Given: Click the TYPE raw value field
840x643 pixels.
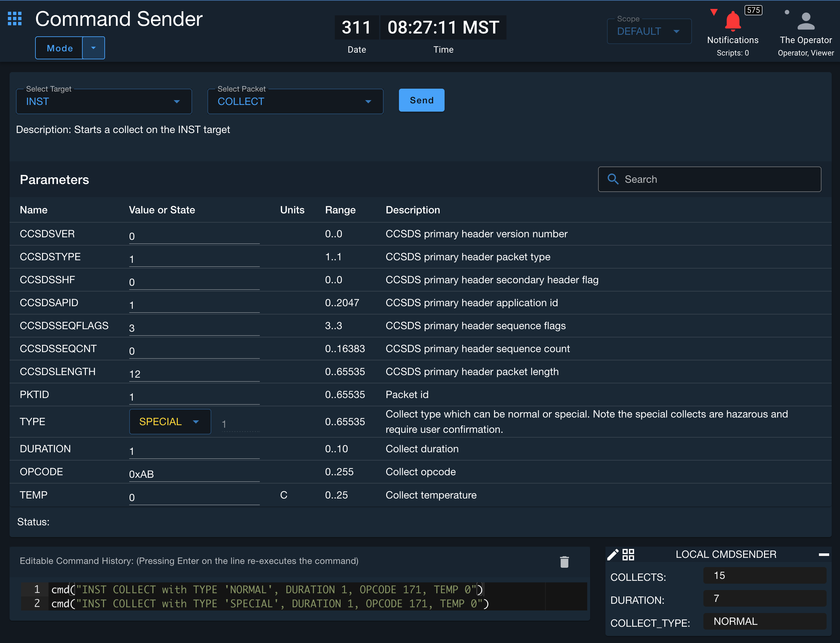Looking at the screenshot, I should pyautogui.click(x=241, y=424).
